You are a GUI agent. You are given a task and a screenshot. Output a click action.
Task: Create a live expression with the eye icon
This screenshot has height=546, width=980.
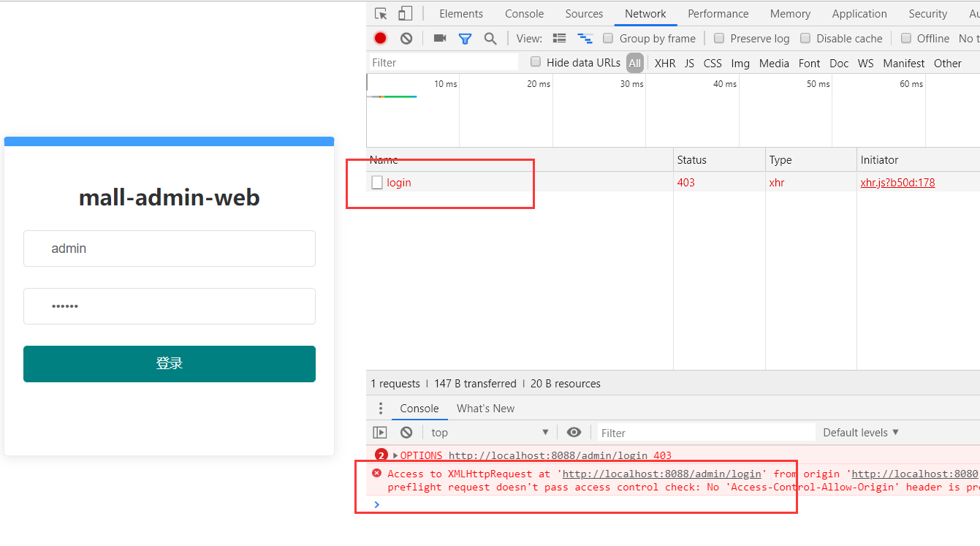(x=574, y=432)
